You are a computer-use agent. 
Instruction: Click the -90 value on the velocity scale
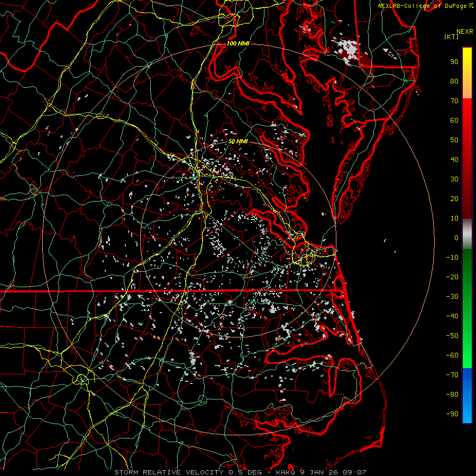452,414
